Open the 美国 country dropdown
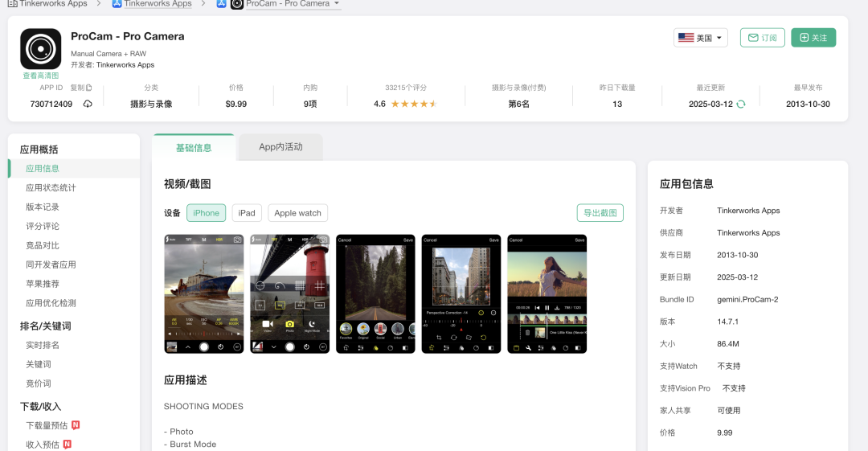The height and width of the screenshot is (451, 868). pyautogui.click(x=700, y=38)
